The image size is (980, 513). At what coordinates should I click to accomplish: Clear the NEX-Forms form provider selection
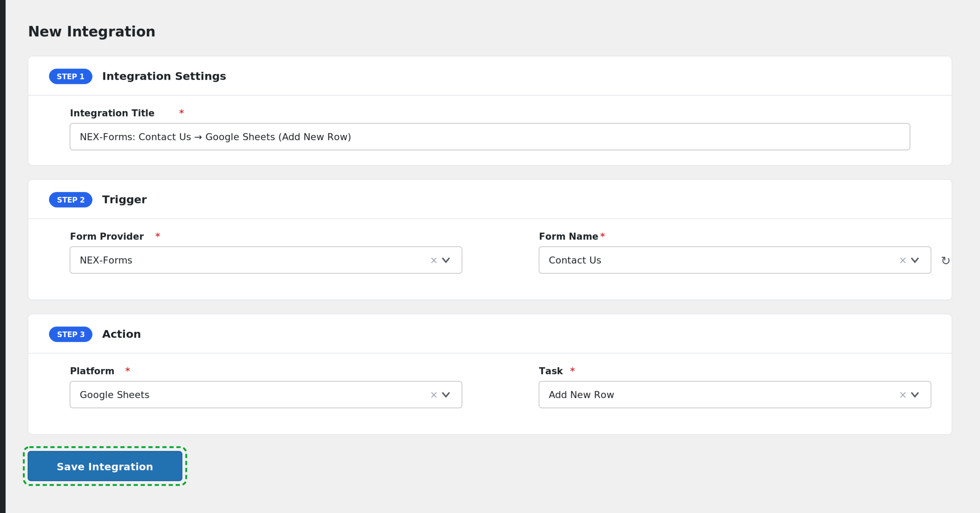pyautogui.click(x=434, y=261)
